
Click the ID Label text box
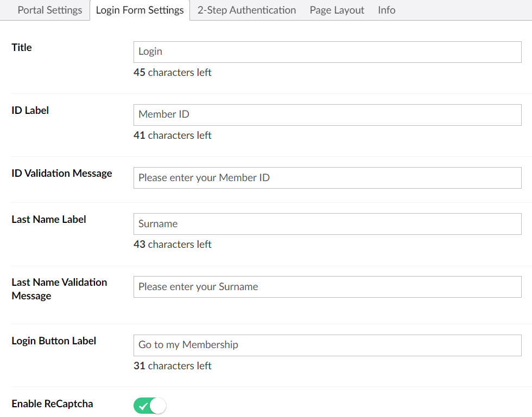tap(326, 114)
